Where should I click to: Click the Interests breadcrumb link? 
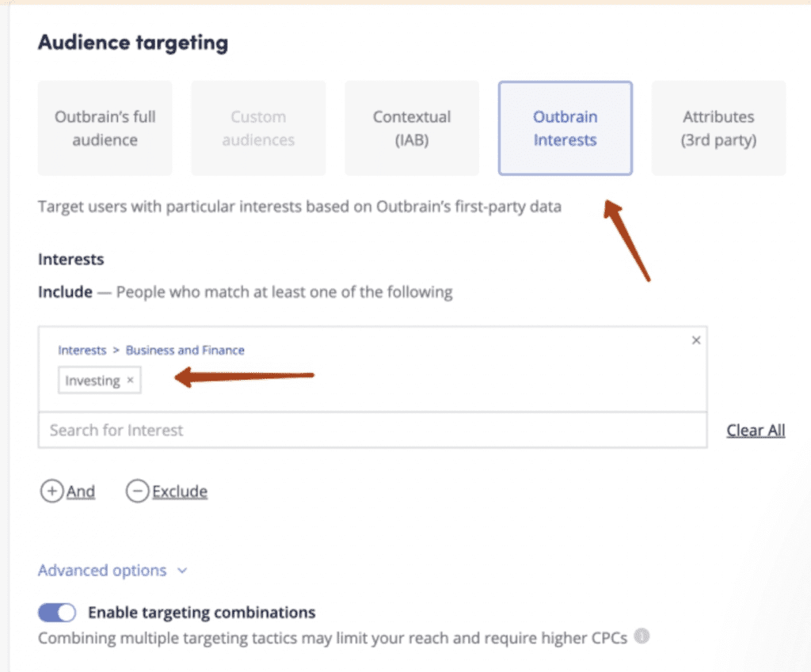pyautogui.click(x=82, y=350)
